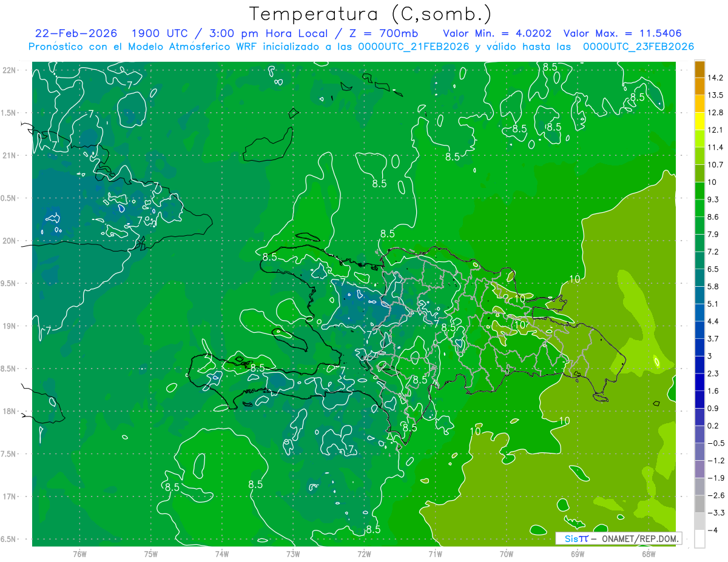Click the "-4" color scale label
The height and width of the screenshot is (562, 728).
(712, 530)
